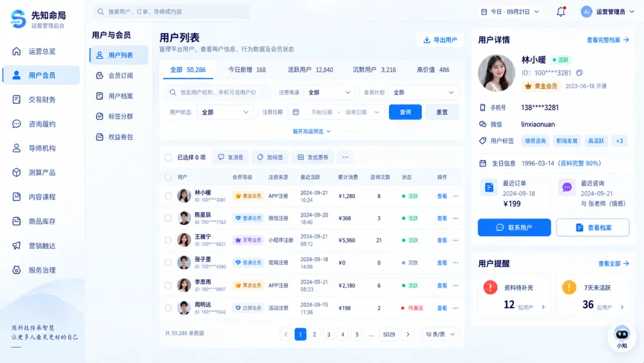Click the search magnifier in top bar
The height and width of the screenshot is (363, 644).
coord(100,12)
